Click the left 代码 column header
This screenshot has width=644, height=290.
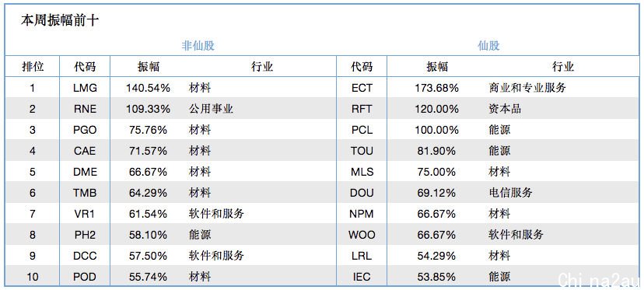click(85, 67)
